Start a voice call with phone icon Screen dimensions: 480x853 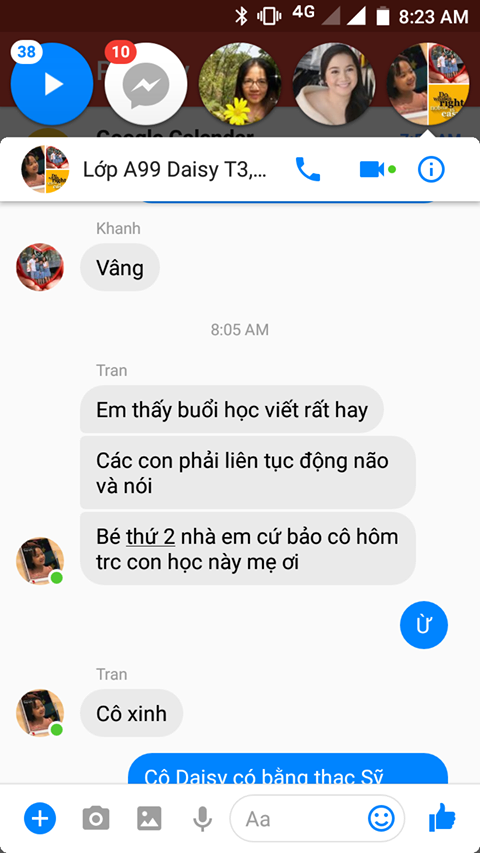point(308,169)
